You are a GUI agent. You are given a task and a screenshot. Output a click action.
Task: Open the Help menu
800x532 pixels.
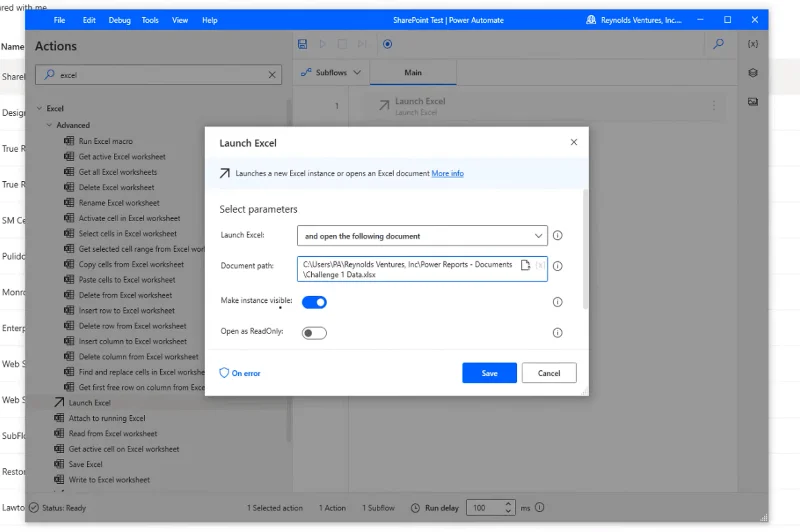(x=210, y=20)
